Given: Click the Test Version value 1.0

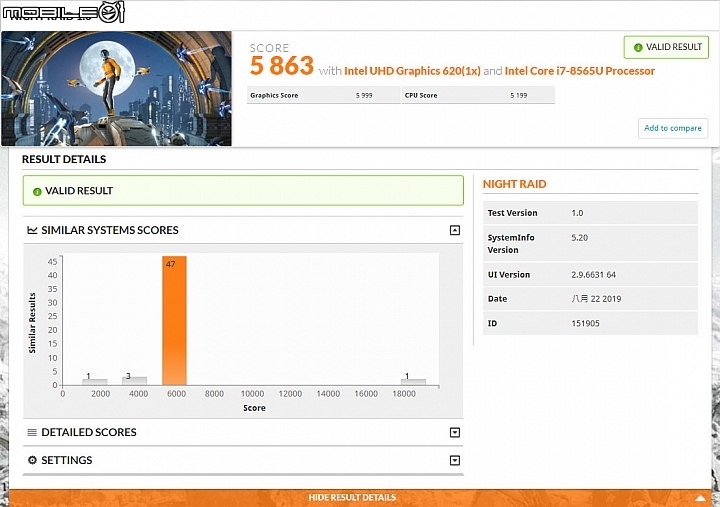Looking at the screenshot, I should 577,213.
